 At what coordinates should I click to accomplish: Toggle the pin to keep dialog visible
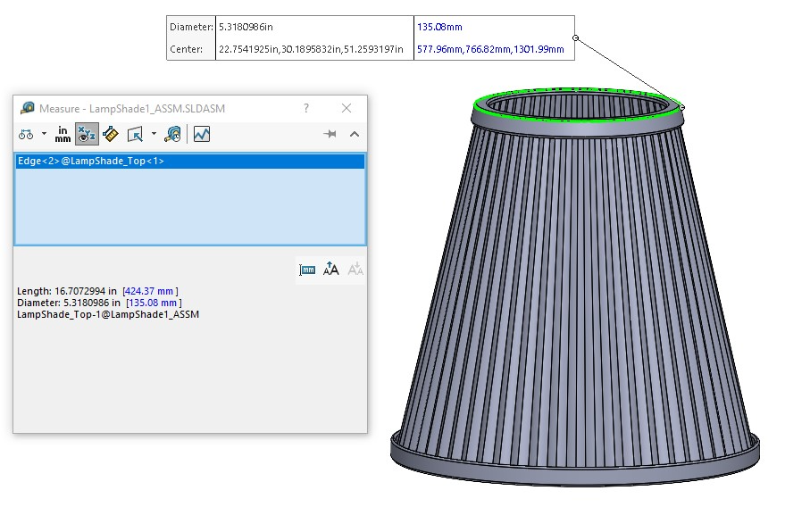(330, 134)
